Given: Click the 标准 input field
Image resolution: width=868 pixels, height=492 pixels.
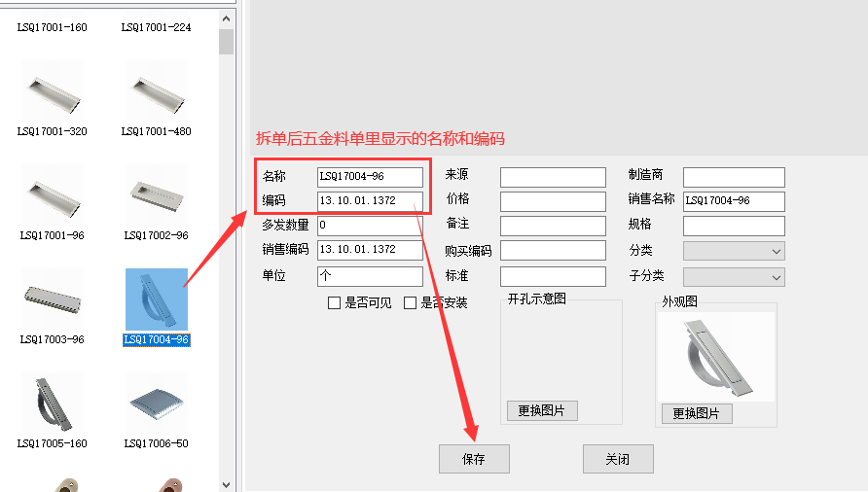Looking at the screenshot, I should (553, 276).
